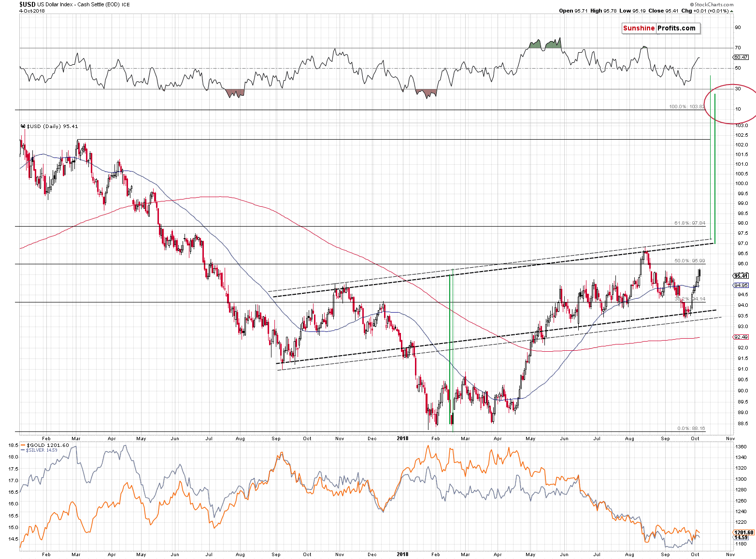756x559 pixels.
Task: Click the 61.8%: 97.84 retracement label
Action: pyautogui.click(x=690, y=223)
